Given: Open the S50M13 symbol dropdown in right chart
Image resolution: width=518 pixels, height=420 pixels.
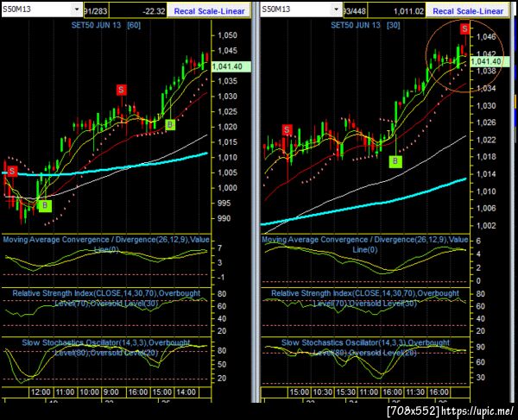Looking at the screenshot, I should [x=337, y=9].
